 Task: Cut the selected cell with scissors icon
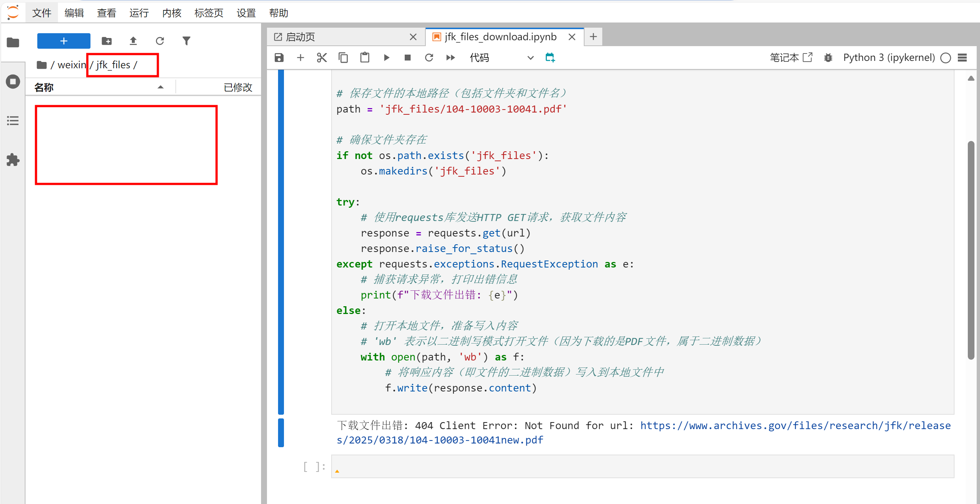tap(322, 58)
